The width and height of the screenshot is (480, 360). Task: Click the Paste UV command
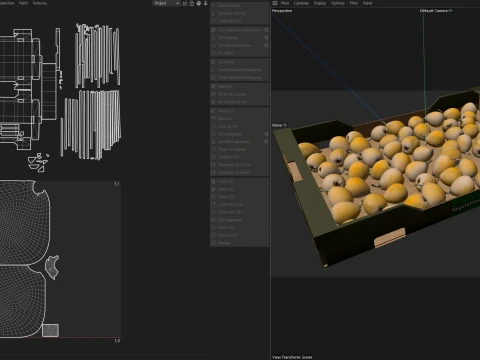(x=240, y=189)
